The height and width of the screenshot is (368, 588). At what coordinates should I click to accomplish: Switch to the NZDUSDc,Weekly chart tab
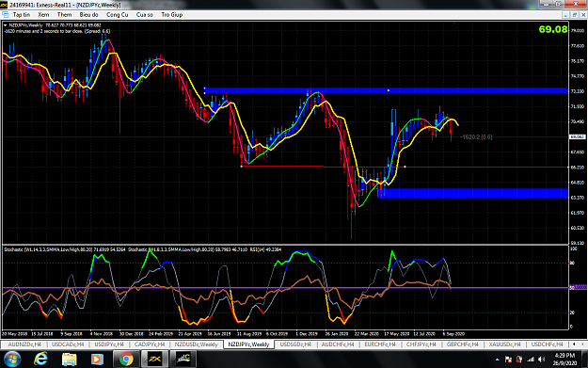pos(196,344)
